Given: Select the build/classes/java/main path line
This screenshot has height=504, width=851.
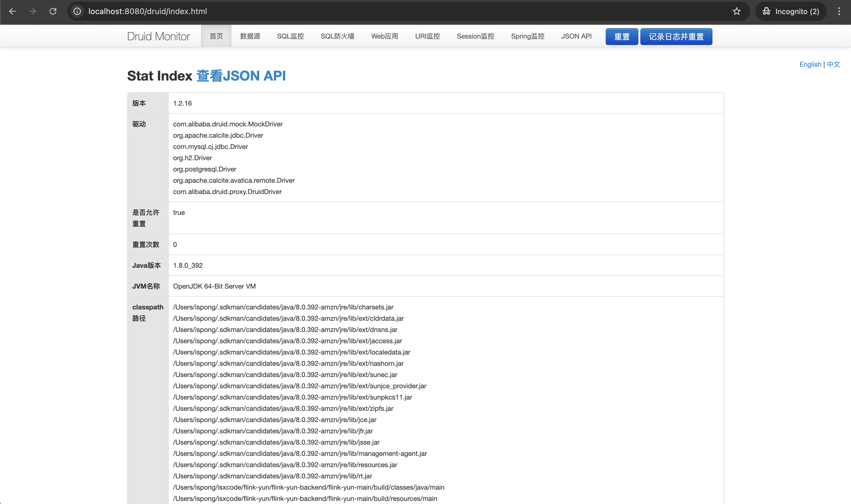Looking at the screenshot, I should [309, 487].
